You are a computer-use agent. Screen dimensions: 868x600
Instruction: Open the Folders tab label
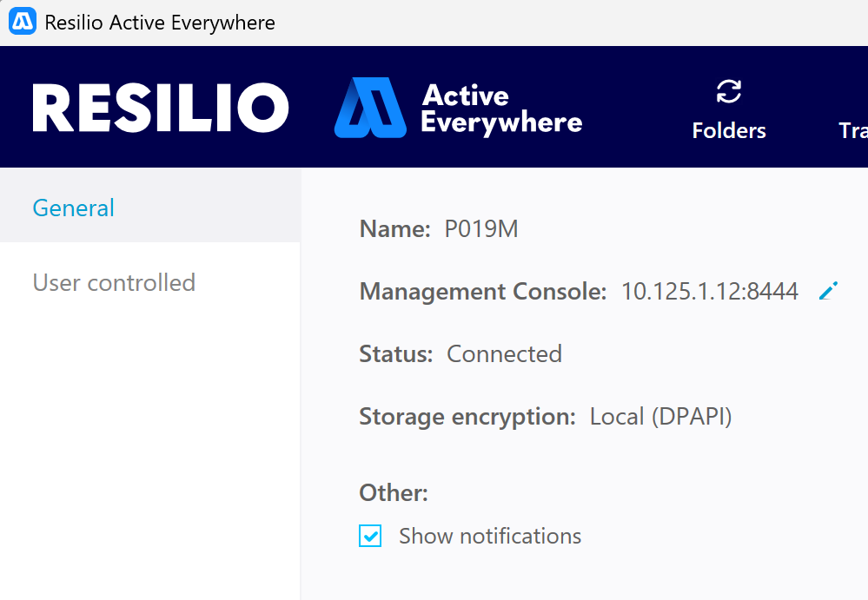pyautogui.click(x=728, y=131)
